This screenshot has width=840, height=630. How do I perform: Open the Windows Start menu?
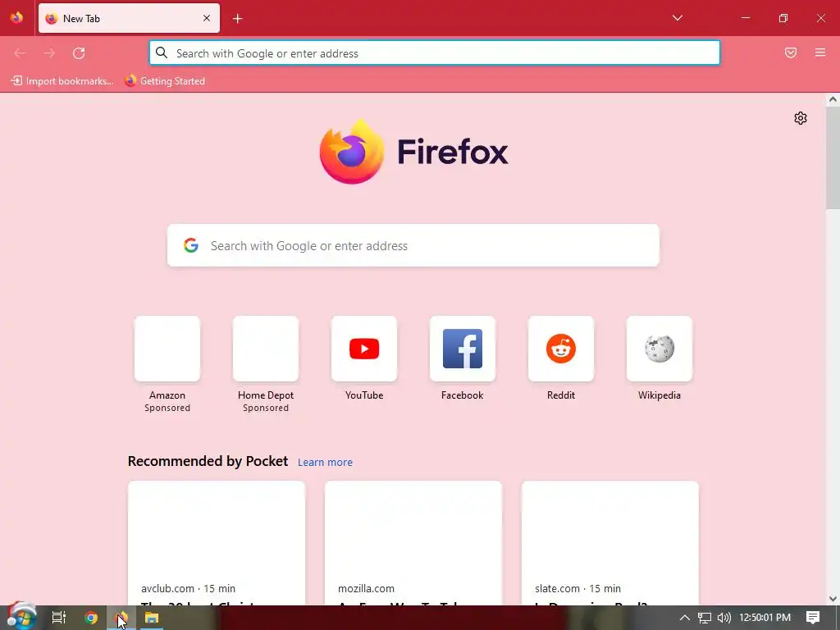point(21,617)
